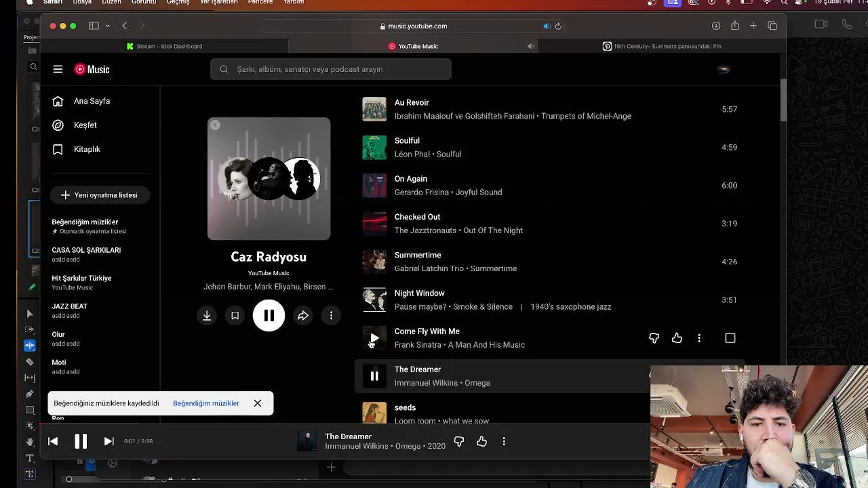868x488 pixels.
Task: Create a new playlist with Yeni oynatma listesi
Action: tap(100, 195)
